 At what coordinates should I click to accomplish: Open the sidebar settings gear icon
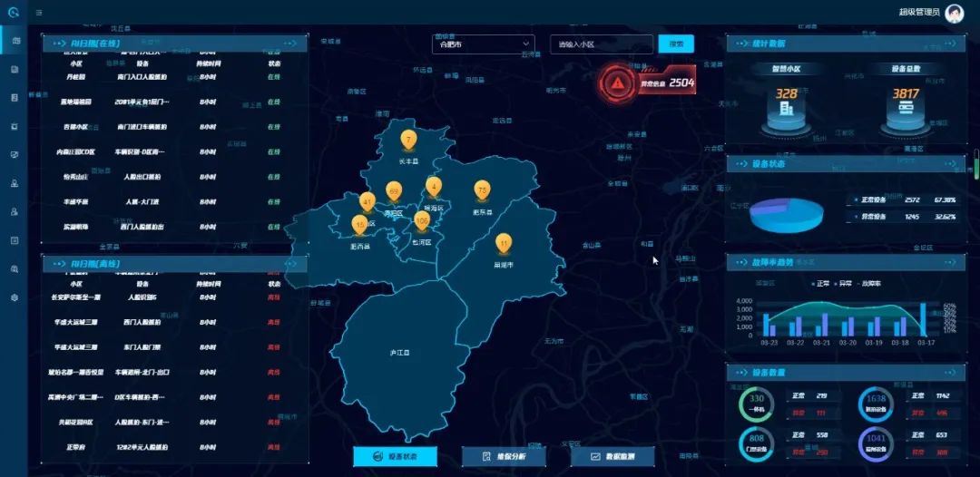click(15, 297)
